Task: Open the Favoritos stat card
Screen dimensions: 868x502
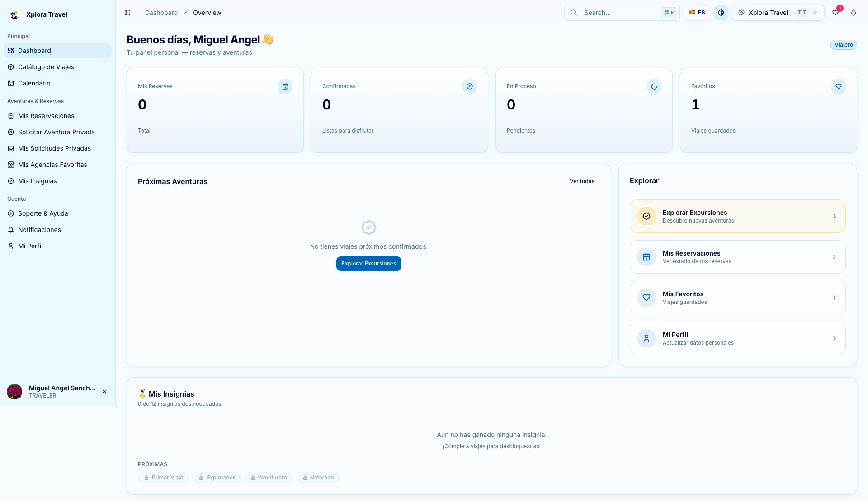Action: click(x=769, y=110)
